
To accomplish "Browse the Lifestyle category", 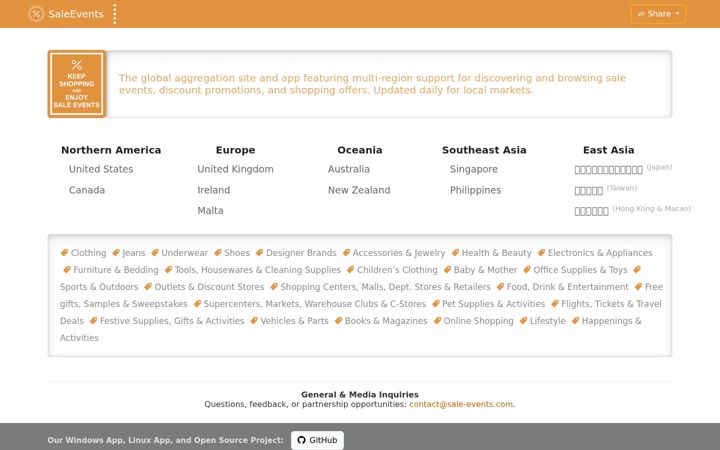I will (x=547, y=321).
